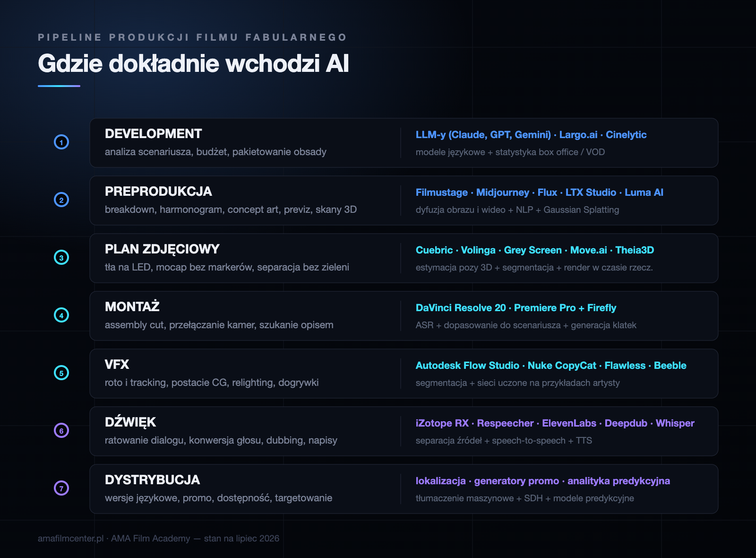Select the PLAN ZDJĘCIOWY heading

click(162, 249)
